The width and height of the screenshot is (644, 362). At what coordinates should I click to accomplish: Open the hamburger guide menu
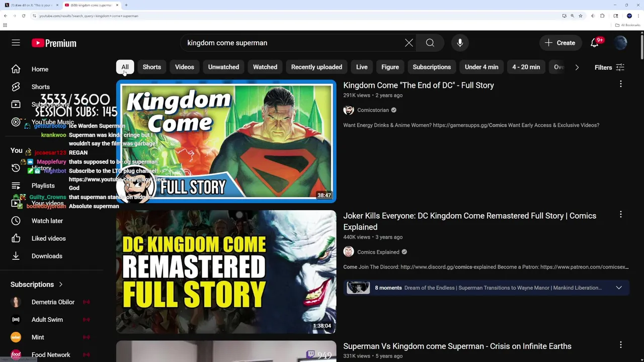tap(16, 43)
